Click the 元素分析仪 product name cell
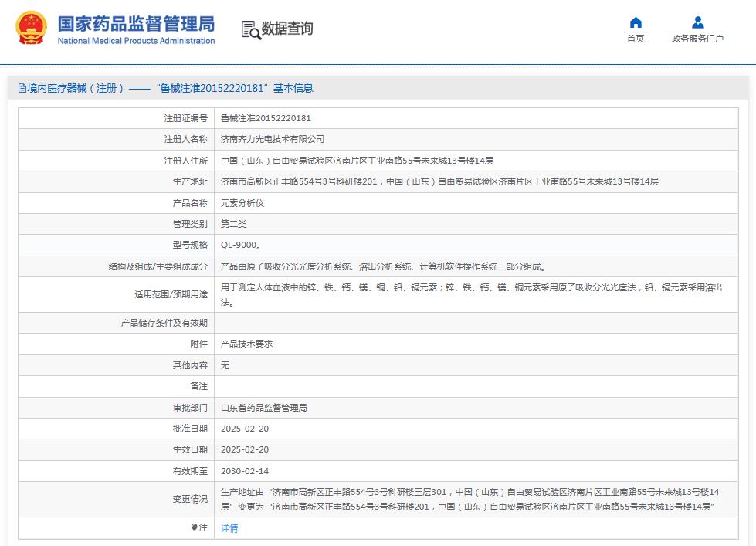756x546 pixels. click(x=241, y=202)
